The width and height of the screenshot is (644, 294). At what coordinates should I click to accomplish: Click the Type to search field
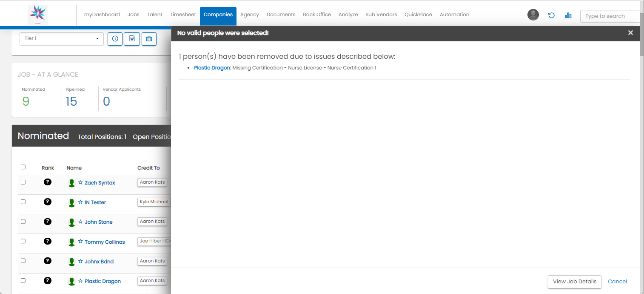(610, 16)
